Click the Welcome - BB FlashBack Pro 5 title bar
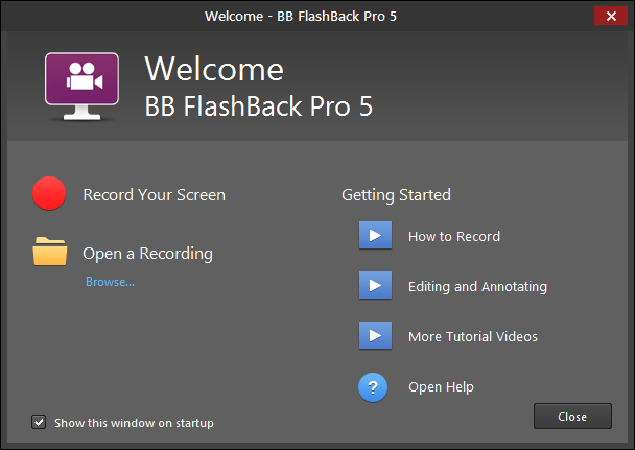635x450 pixels. click(x=300, y=16)
